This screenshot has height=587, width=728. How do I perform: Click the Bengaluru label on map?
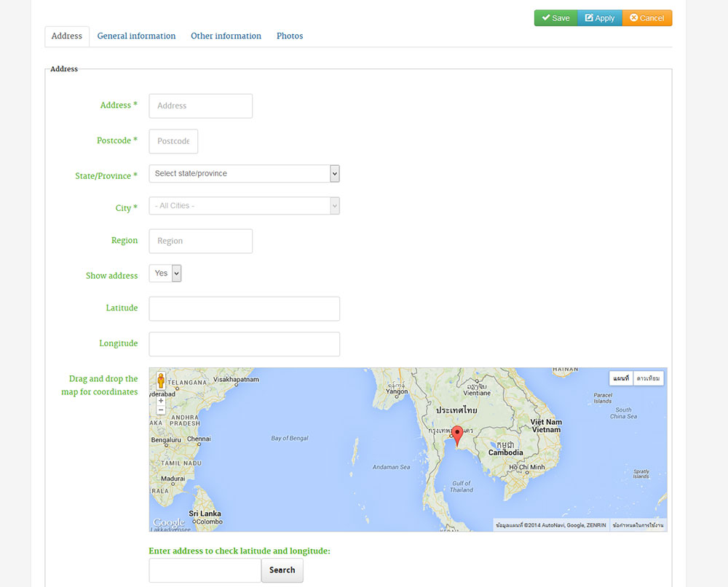tap(166, 440)
